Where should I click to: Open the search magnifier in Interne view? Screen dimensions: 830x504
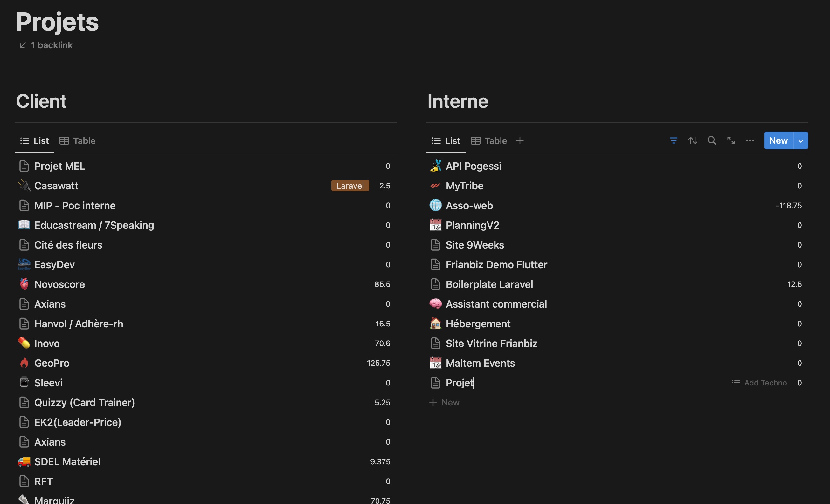coord(711,140)
